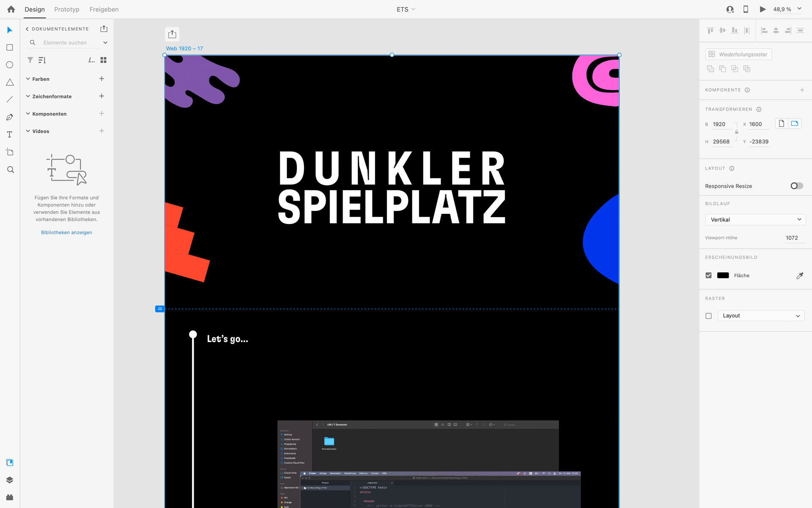Image resolution: width=812 pixels, height=508 pixels.
Task: Align right edges
Action: 788,30
